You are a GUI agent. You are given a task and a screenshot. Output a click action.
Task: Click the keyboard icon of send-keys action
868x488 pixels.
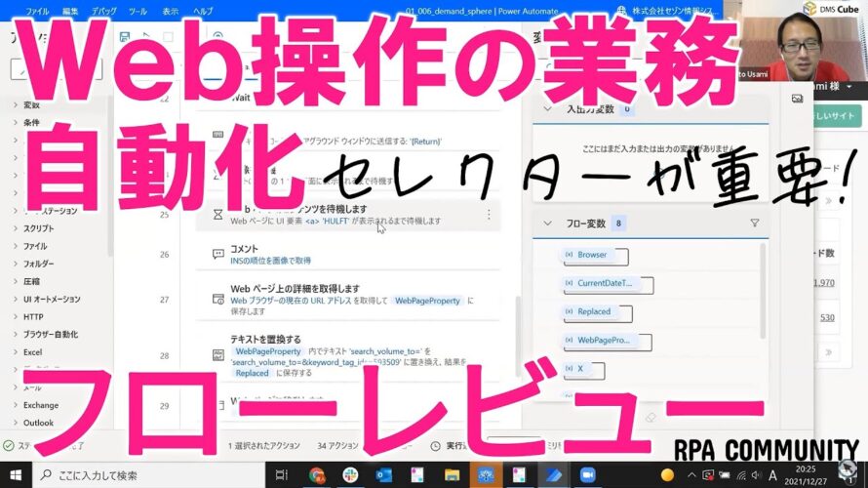click(x=218, y=134)
